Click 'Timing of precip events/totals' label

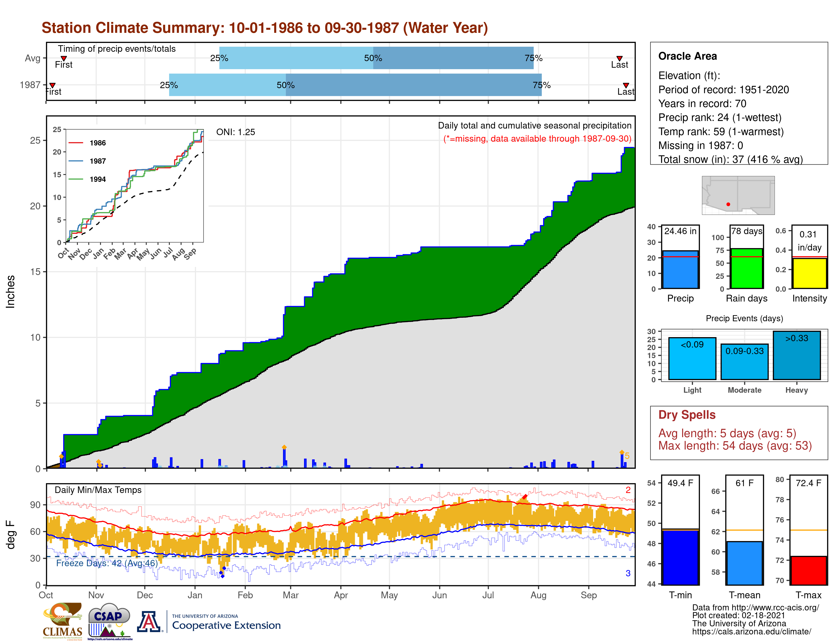coord(117,49)
